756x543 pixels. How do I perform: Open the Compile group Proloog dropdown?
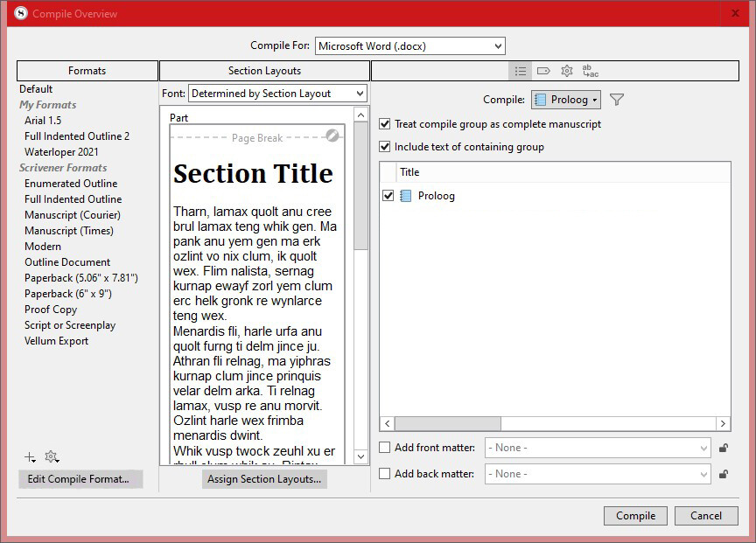click(566, 100)
